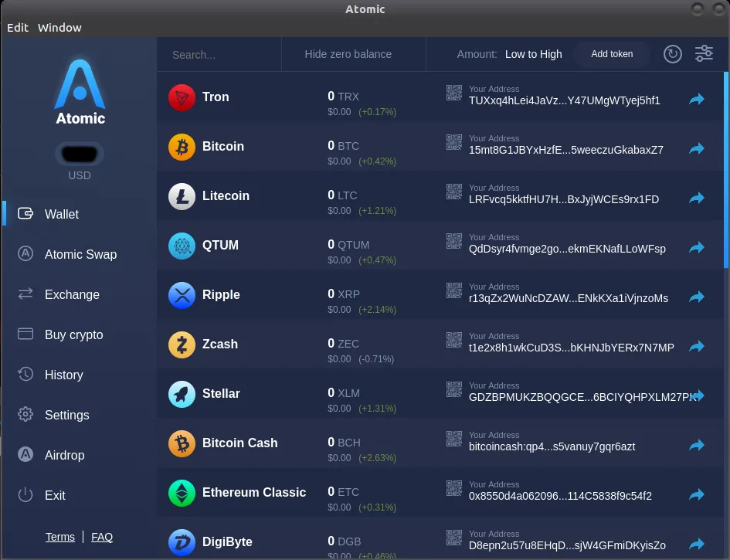Click the blue vertical scrollbar thumb
The height and width of the screenshot is (560, 730).
point(726,169)
